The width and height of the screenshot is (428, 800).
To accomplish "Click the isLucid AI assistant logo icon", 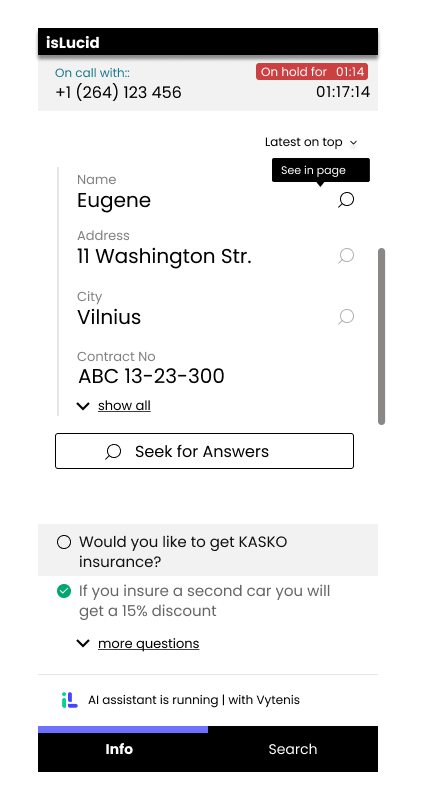I will coord(69,700).
